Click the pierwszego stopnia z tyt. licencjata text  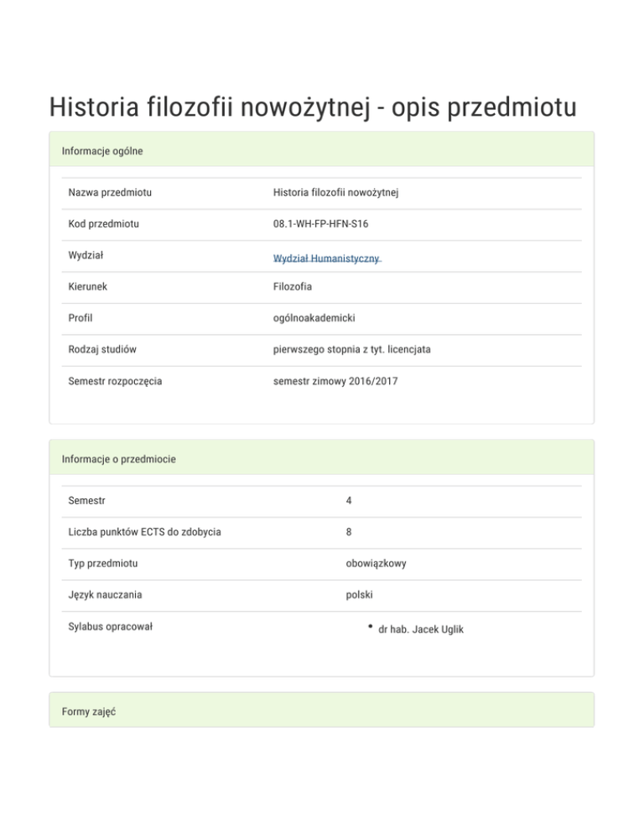[x=351, y=349]
